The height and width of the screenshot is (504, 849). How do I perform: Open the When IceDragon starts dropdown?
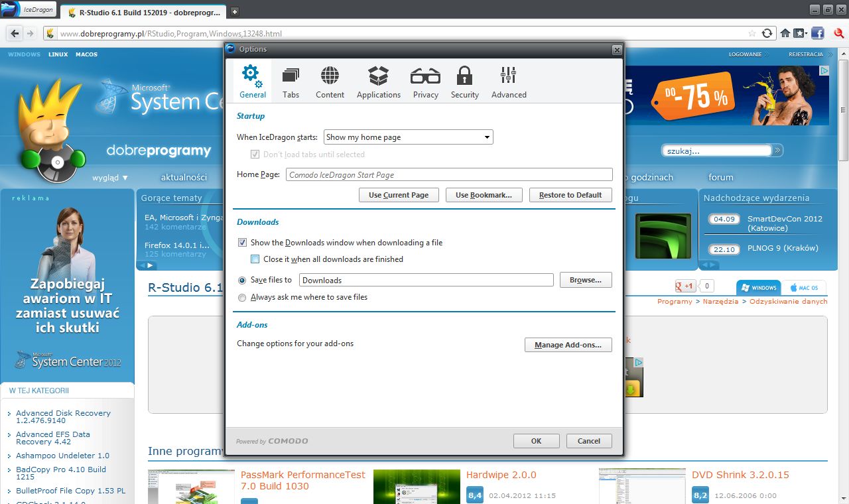(x=409, y=137)
